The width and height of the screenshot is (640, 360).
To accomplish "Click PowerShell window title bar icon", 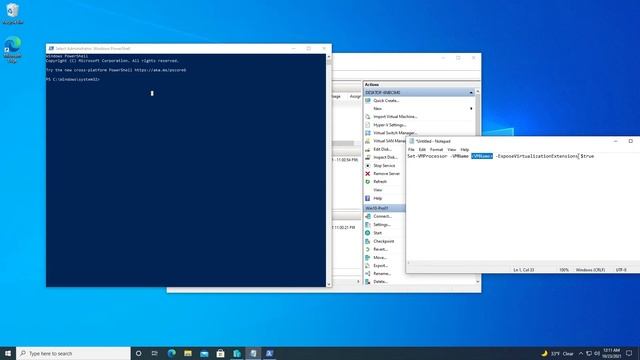I will (51, 48).
